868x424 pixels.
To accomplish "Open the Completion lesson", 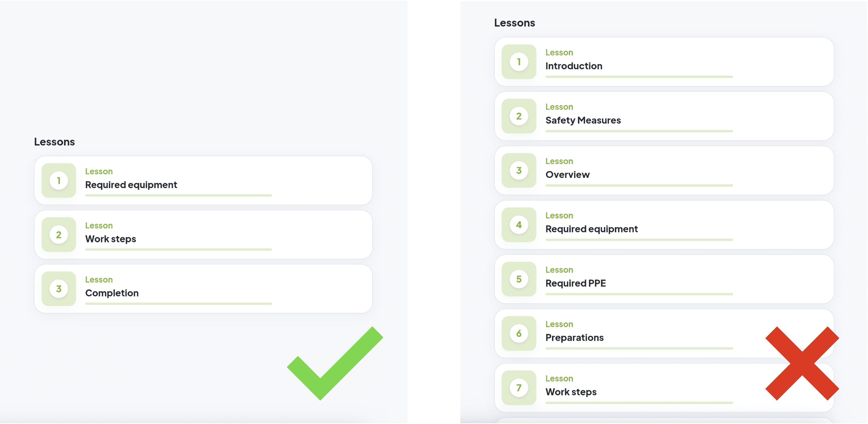I will (x=112, y=293).
